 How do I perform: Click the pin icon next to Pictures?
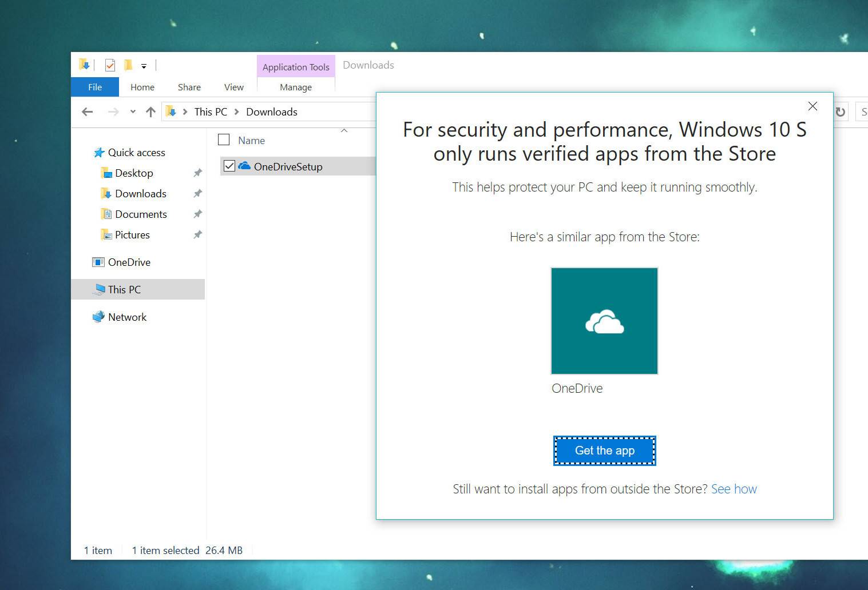coord(197,234)
